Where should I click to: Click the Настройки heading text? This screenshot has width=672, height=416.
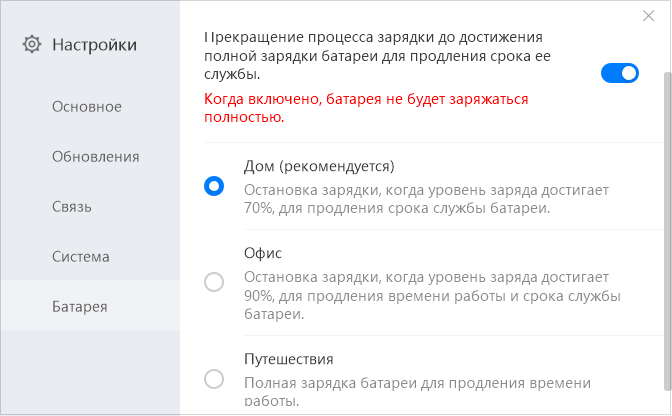click(94, 44)
